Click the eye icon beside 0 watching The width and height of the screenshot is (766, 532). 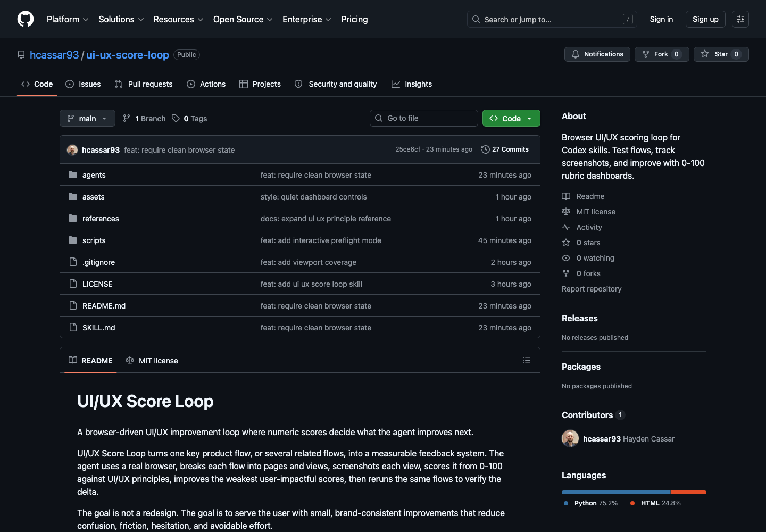[566, 258]
